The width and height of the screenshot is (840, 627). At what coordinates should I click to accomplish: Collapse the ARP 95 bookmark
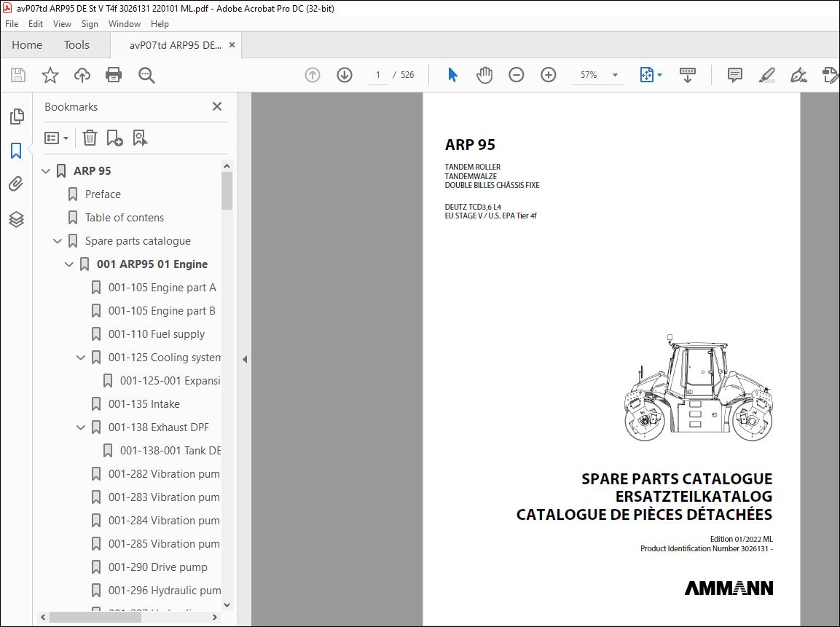46,171
